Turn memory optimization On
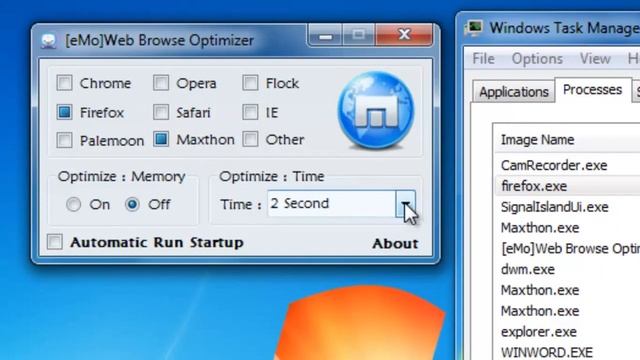 click(x=73, y=204)
